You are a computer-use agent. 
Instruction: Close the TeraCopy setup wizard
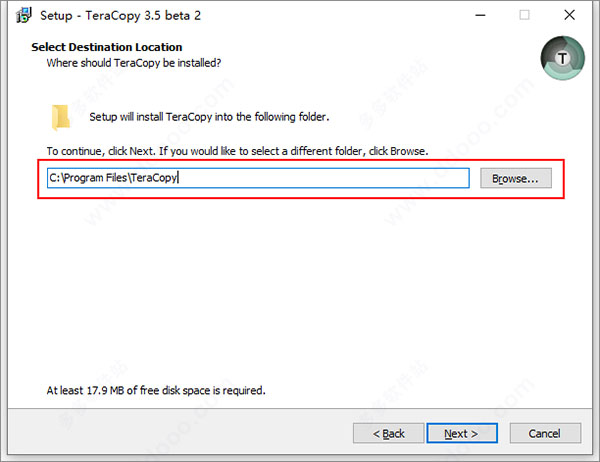[569, 15]
